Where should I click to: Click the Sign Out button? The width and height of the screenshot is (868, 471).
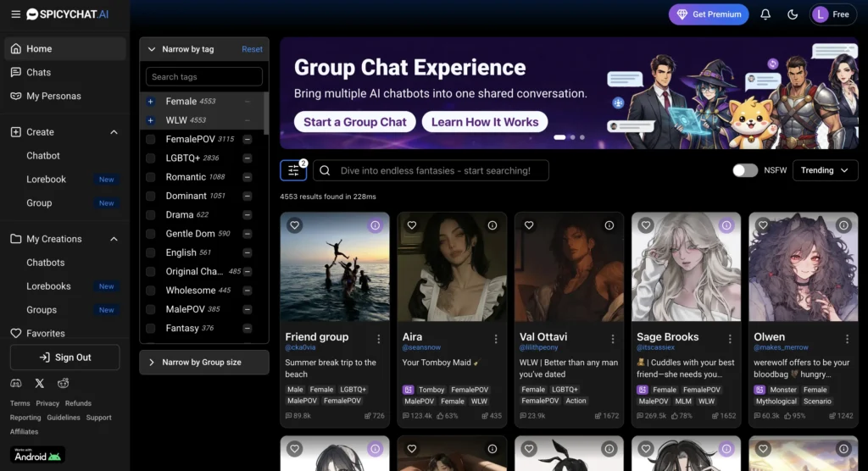64,357
